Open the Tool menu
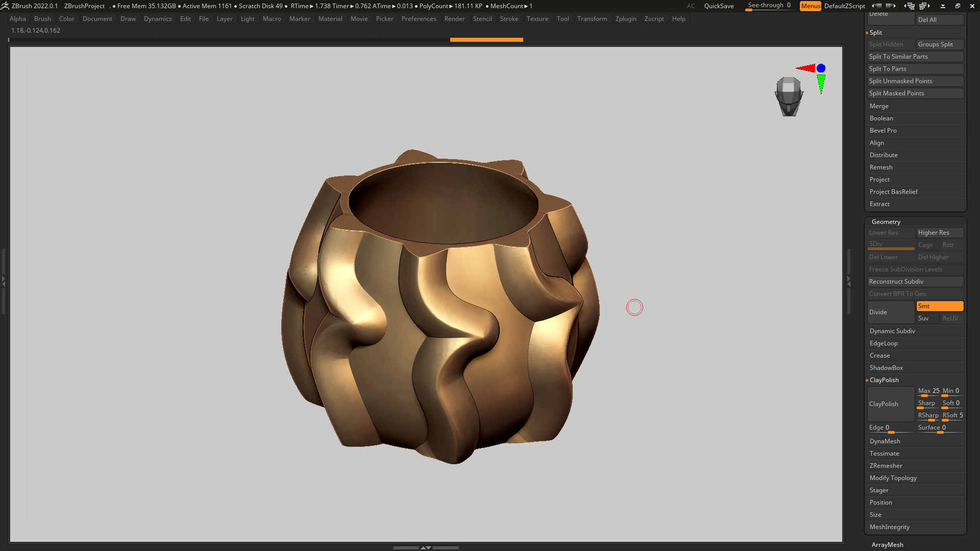The height and width of the screenshot is (551, 980). 562,19
